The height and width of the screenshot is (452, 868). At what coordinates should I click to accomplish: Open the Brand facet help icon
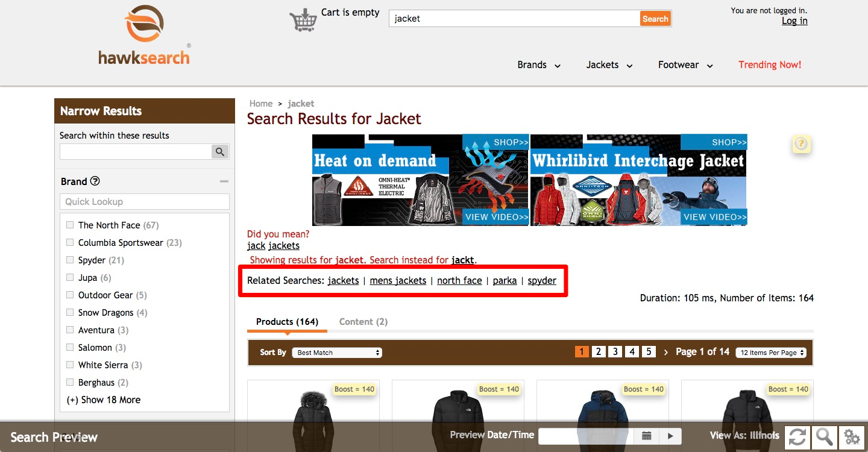(x=95, y=181)
